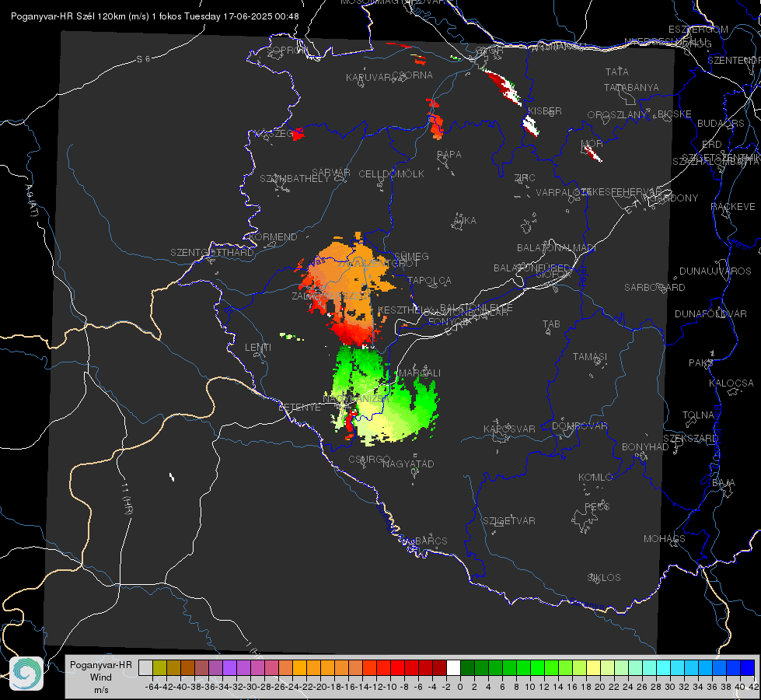Click the MÓR town label
761x700 pixels.
[x=592, y=143]
